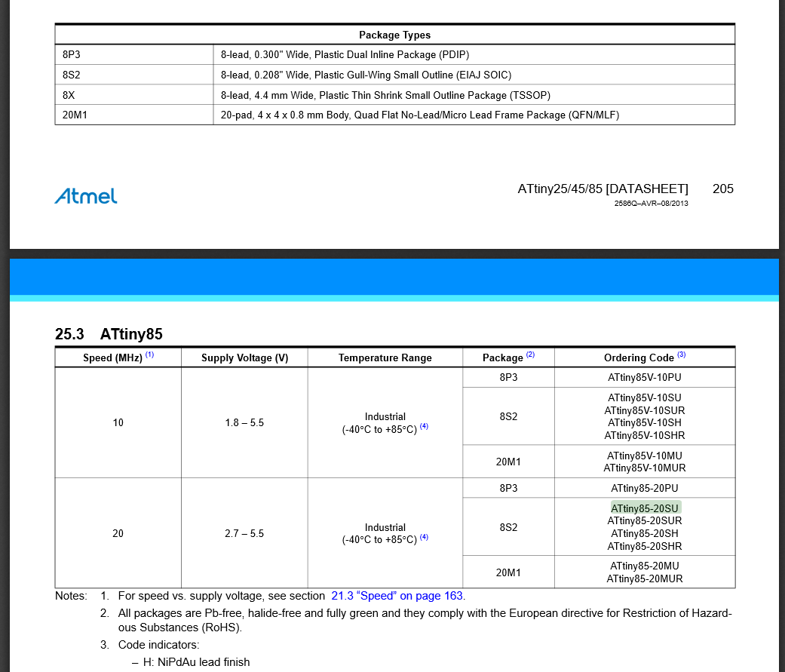Viewport: 785px width, 672px height.
Task: Click the speed value 20 cell
Action: pos(118,533)
